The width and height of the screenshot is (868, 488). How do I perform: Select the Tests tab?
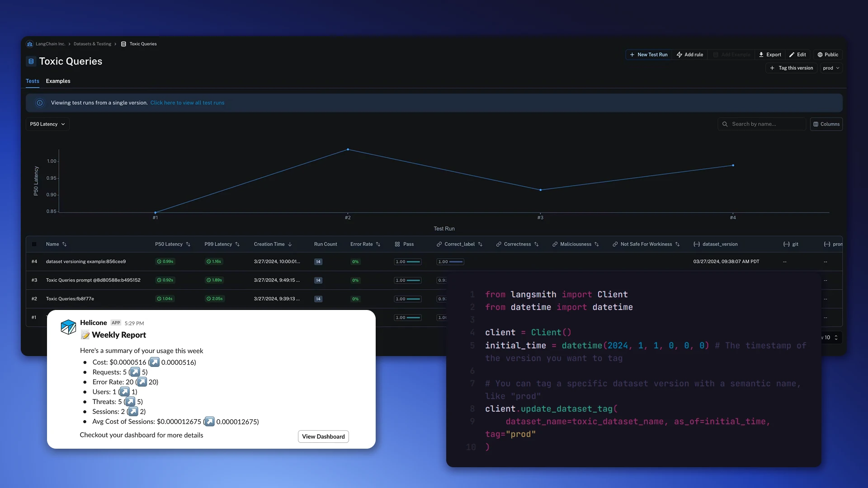click(x=32, y=81)
